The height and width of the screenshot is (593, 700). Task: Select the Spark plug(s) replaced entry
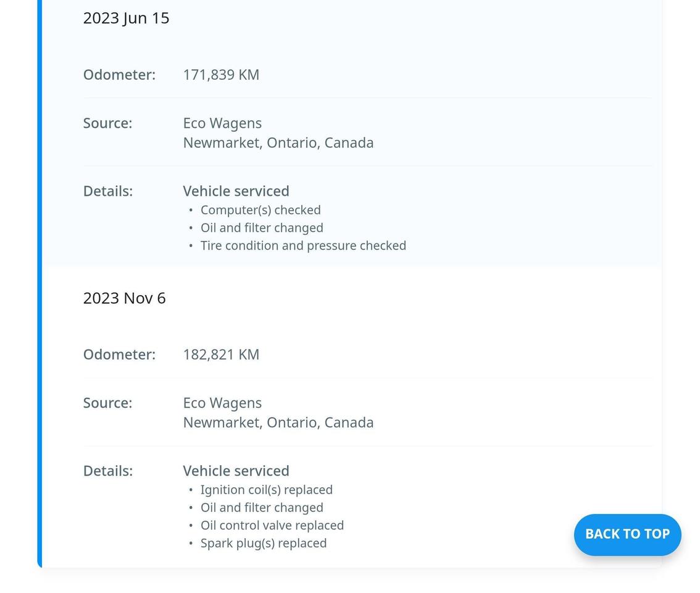264,543
